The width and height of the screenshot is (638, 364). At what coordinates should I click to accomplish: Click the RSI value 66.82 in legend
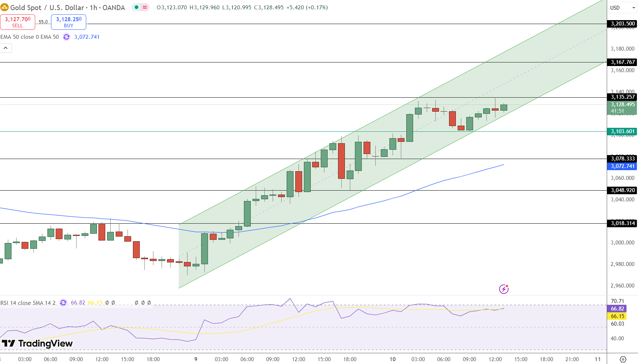78,303
